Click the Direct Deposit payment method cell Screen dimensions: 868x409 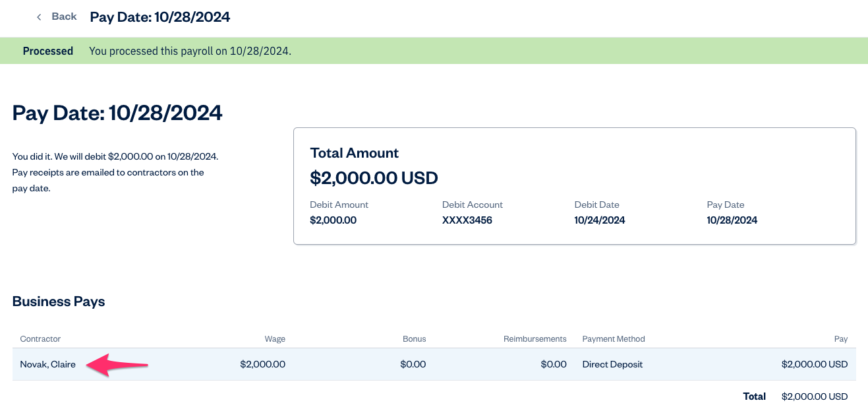[612, 364]
